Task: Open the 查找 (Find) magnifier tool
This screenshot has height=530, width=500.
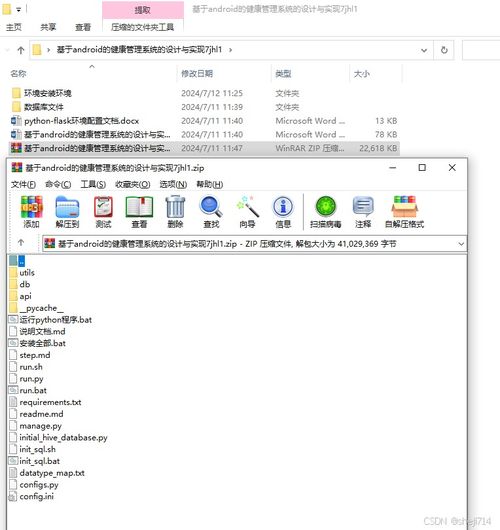Action: tap(211, 212)
